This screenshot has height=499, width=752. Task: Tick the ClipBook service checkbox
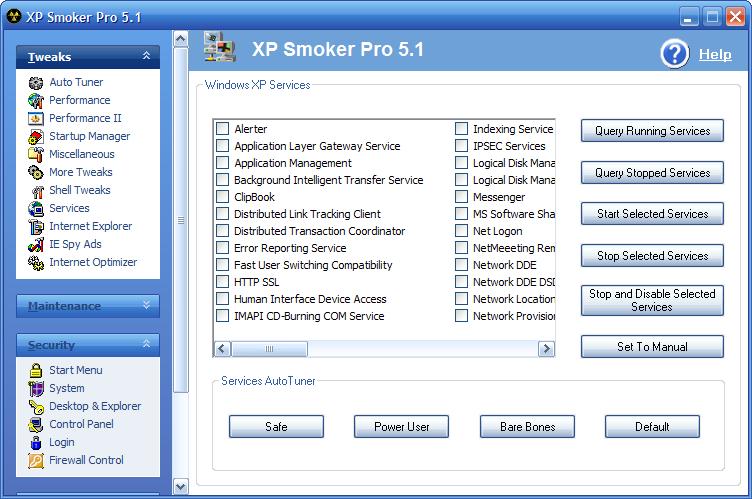pyautogui.click(x=222, y=197)
